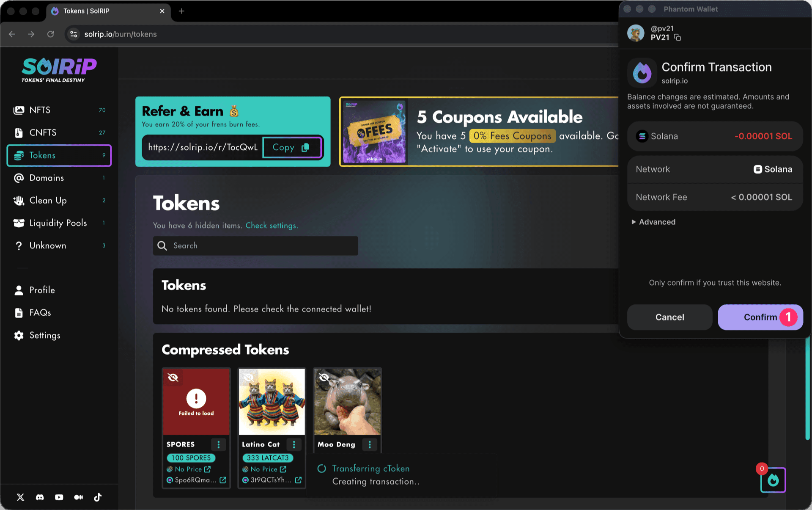Copy the referral link
This screenshot has height=510, width=812.
pyautogui.click(x=292, y=147)
